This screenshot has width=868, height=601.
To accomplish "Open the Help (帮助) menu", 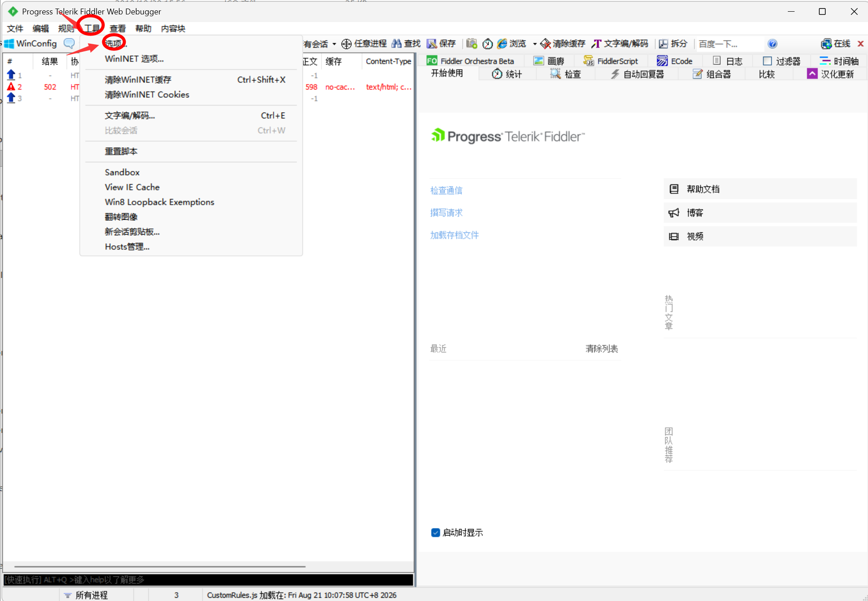I will coord(143,28).
